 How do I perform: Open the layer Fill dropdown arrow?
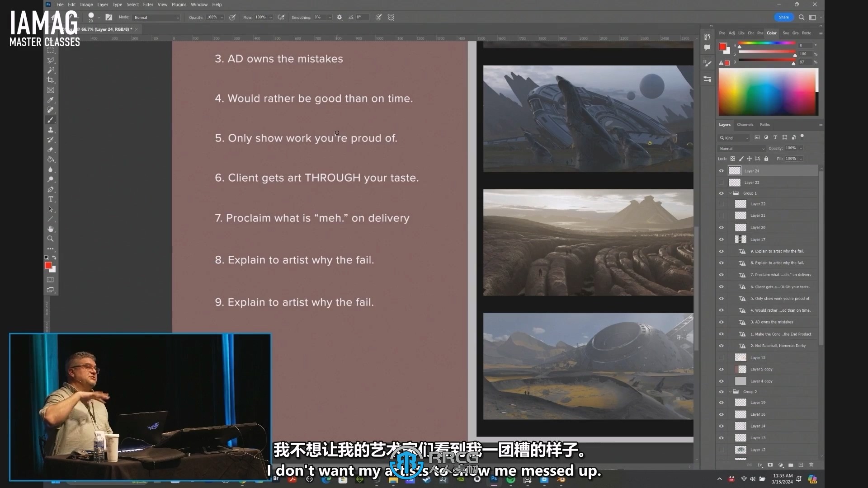click(x=801, y=159)
